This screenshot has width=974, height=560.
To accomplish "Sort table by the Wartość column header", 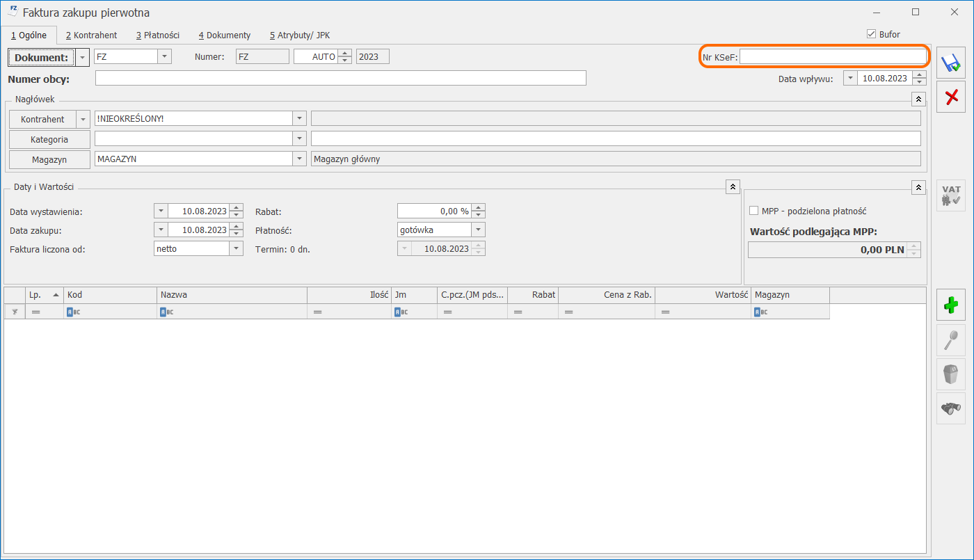I will pos(703,295).
